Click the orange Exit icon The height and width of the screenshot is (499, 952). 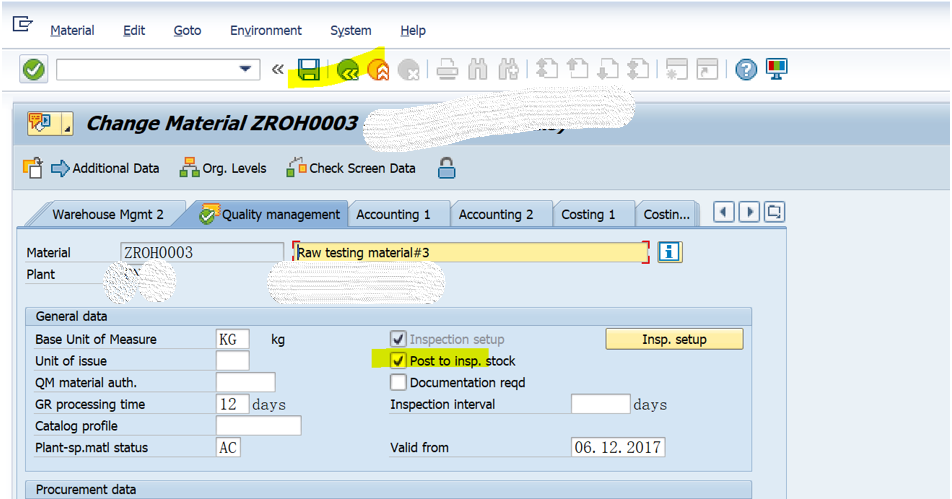(378, 70)
